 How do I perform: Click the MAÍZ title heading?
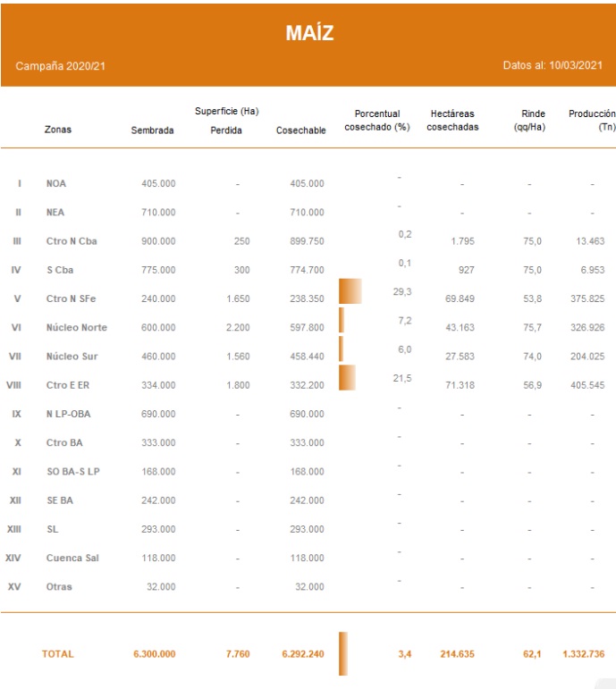(309, 33)
